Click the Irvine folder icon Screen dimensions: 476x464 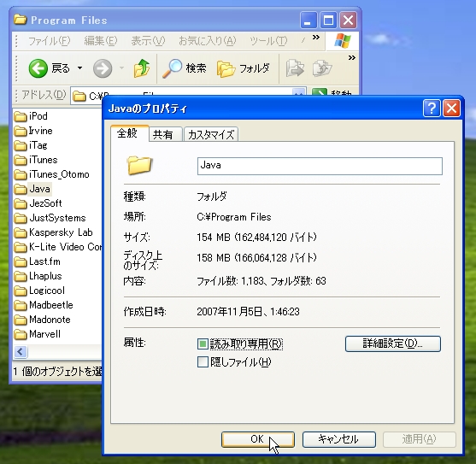(x=21, y=131)
